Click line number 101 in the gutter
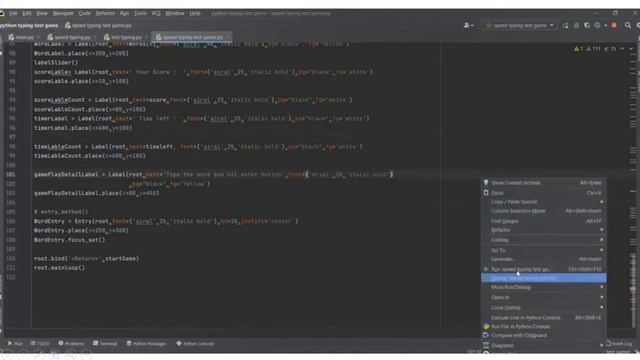Image resolution: width=640 pixels, height=360 pixels. (x=11, y=175)
